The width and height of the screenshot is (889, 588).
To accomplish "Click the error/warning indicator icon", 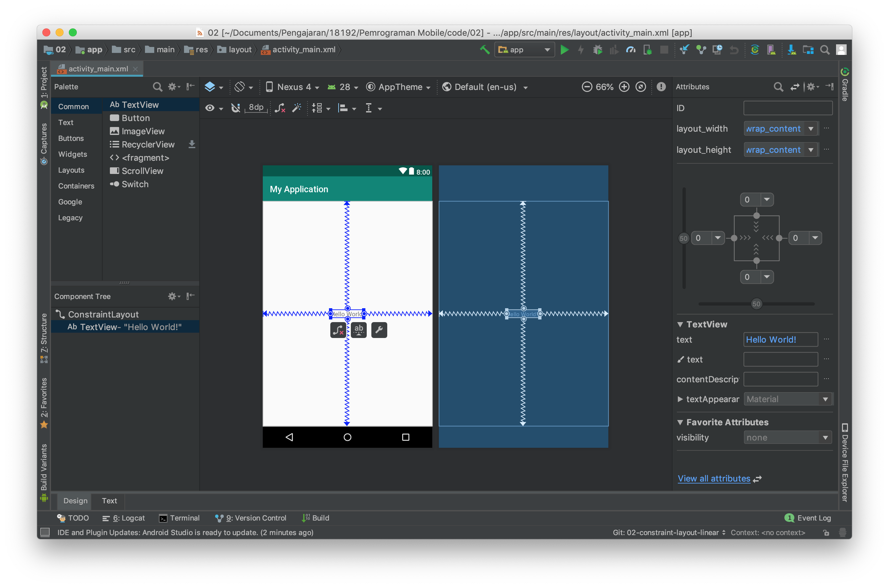I will (660, 86).
